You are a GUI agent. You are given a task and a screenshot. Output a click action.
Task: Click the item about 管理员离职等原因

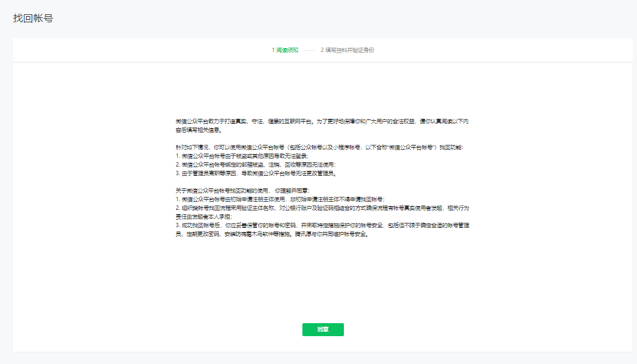pyautogui.click(x=256, y=173)
